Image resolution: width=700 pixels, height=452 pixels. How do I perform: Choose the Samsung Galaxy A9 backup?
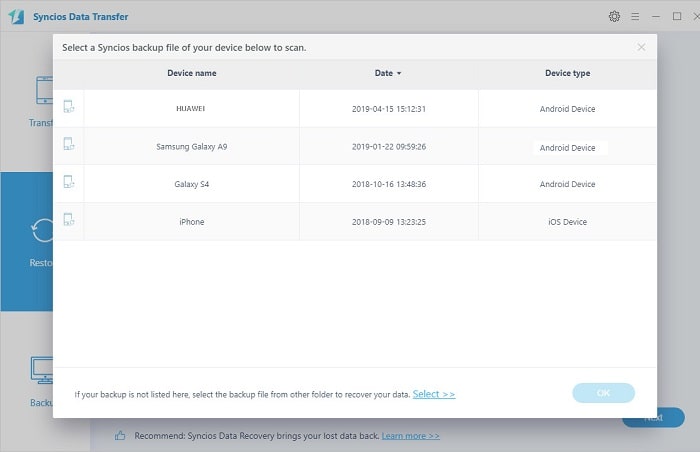click(355, 146)
